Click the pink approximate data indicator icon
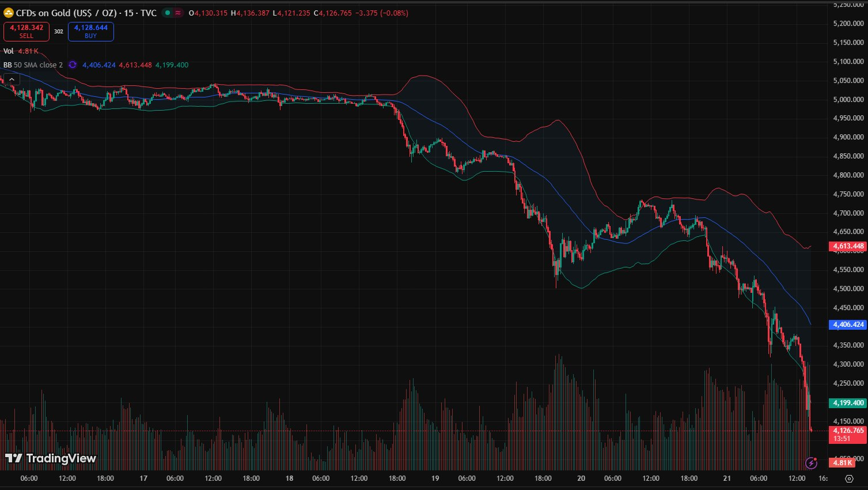Image resolution: width=868 pixels, height=490 pixels. (x=178, y=13)
